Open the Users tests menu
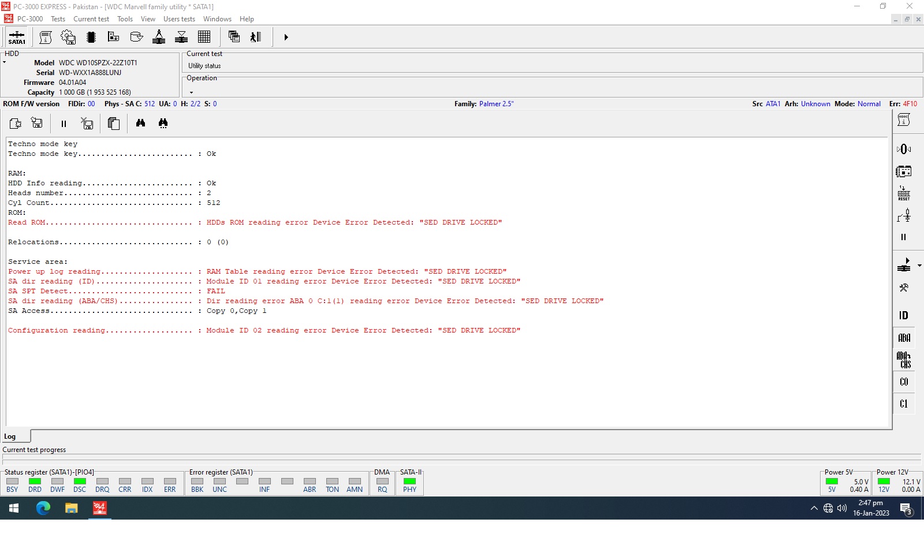This screenshot has width=924, height=560. [x=179, y=19]
